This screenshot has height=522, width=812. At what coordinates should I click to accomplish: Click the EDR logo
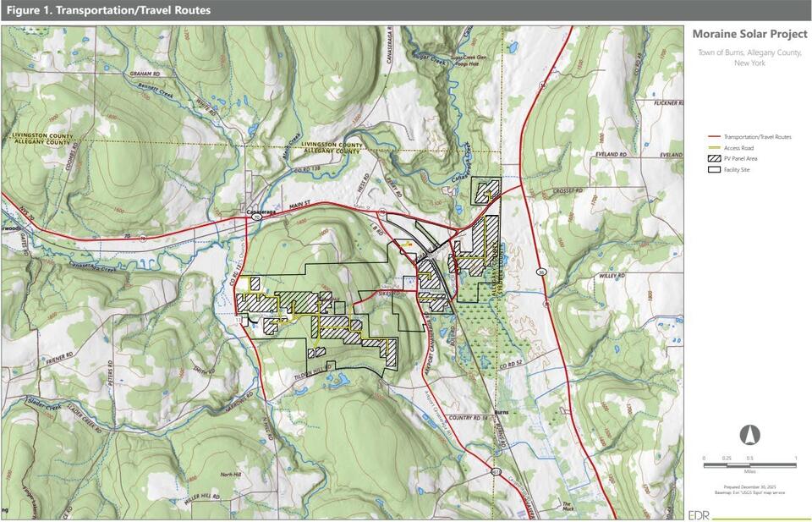[698, 514]
